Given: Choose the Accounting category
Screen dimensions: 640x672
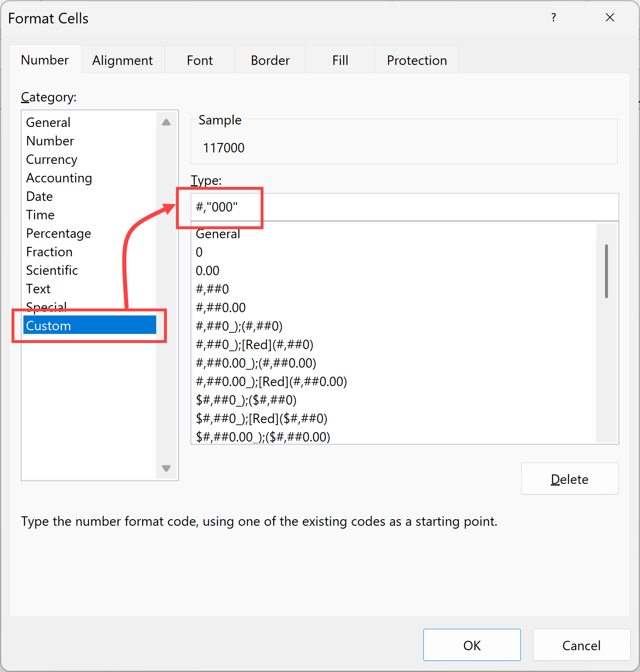Looking at the screenshot, I should coord(90,178).
